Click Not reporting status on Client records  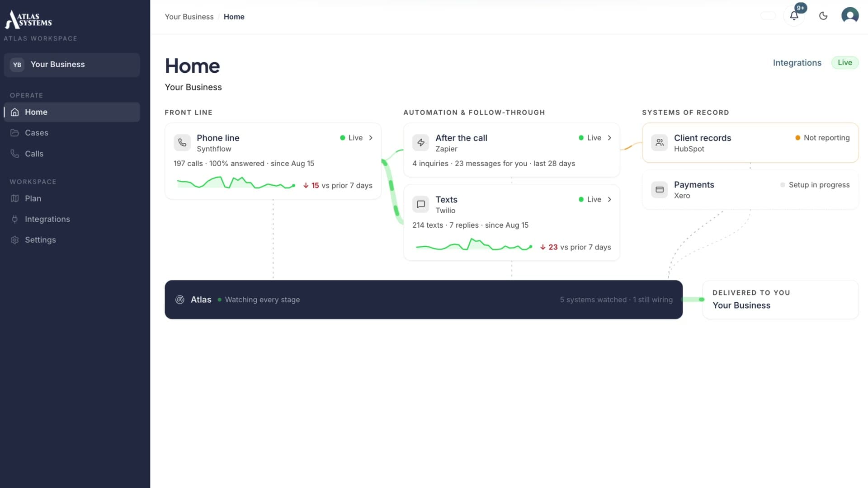coord(822,138)
